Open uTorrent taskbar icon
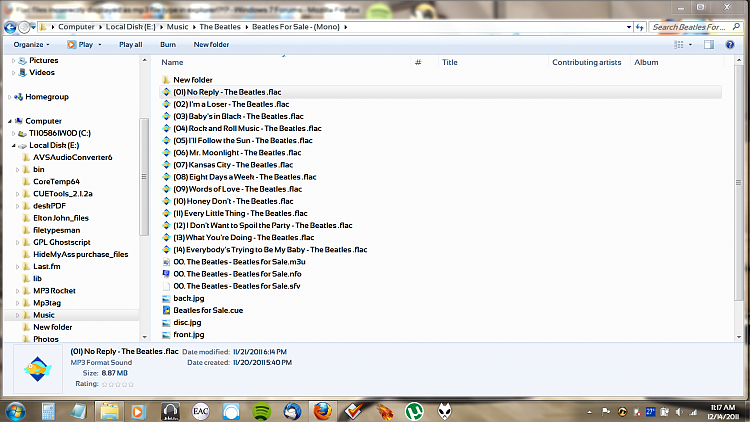The height and width of the screenshot is (422, 750). click(414, 411)
